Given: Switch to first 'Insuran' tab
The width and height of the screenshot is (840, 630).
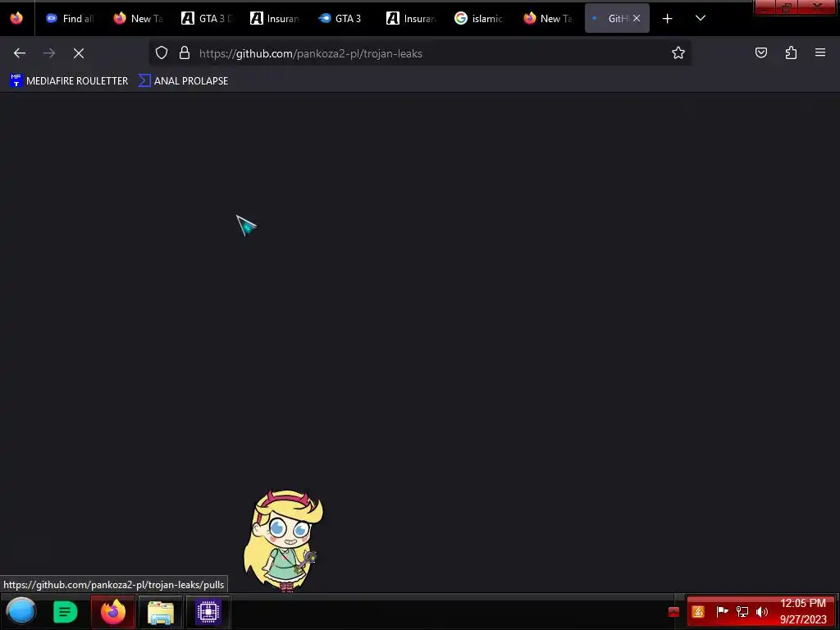Looking at the screenshot, I should [276, 19].
